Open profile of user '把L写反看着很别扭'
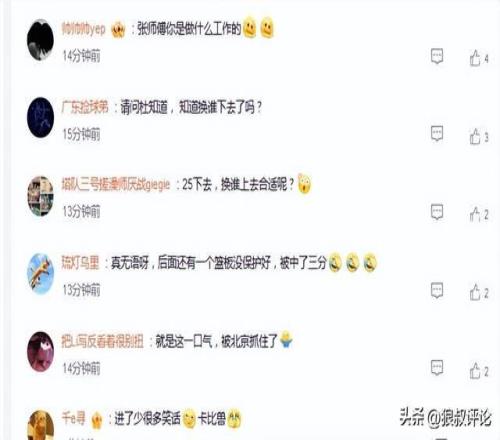The width and height of the screenshot is (500, 440). (102, 341)
